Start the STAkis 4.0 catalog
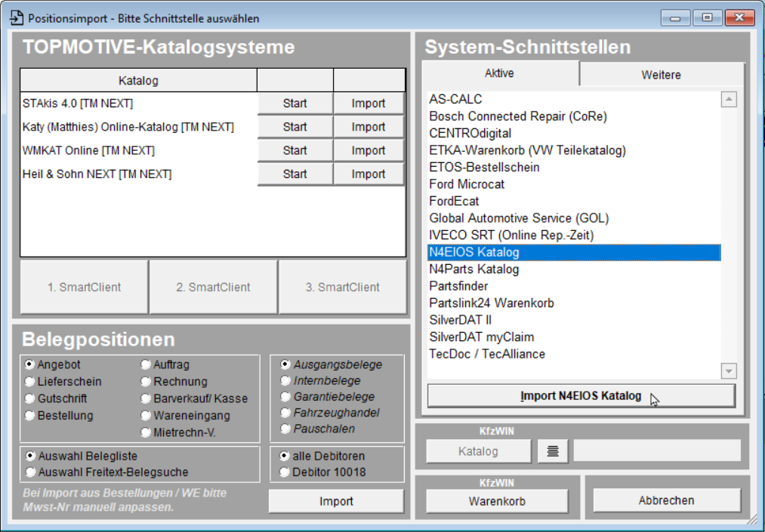Screen dimensions: 765x532 click(295, 103)
